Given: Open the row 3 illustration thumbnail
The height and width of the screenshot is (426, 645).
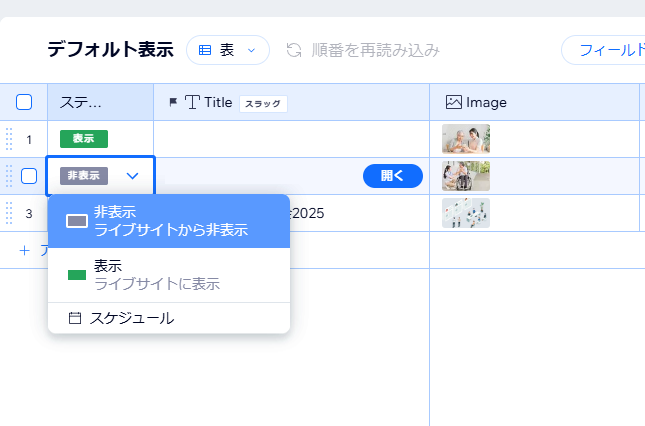Looking at the screenshot, I should 466,213.
